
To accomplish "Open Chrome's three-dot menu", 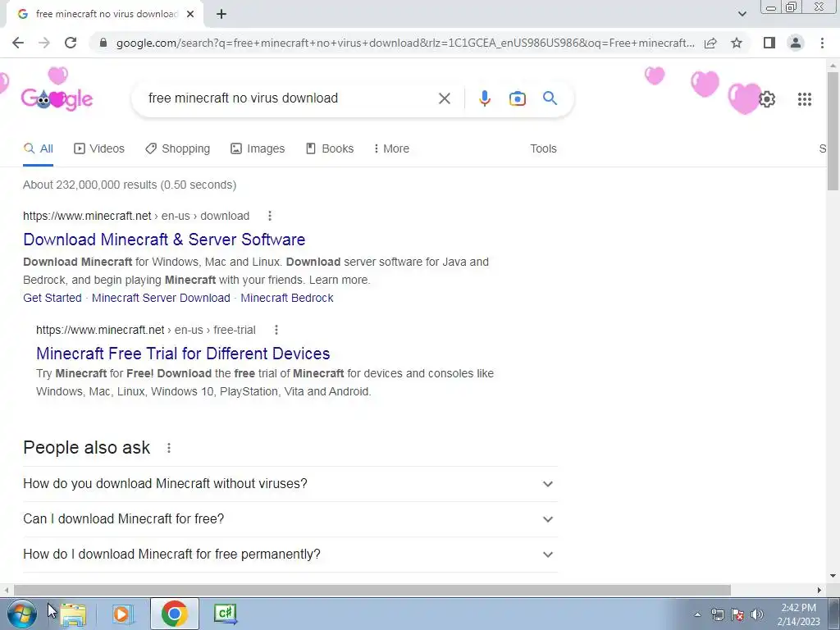I will pos(822,43).
